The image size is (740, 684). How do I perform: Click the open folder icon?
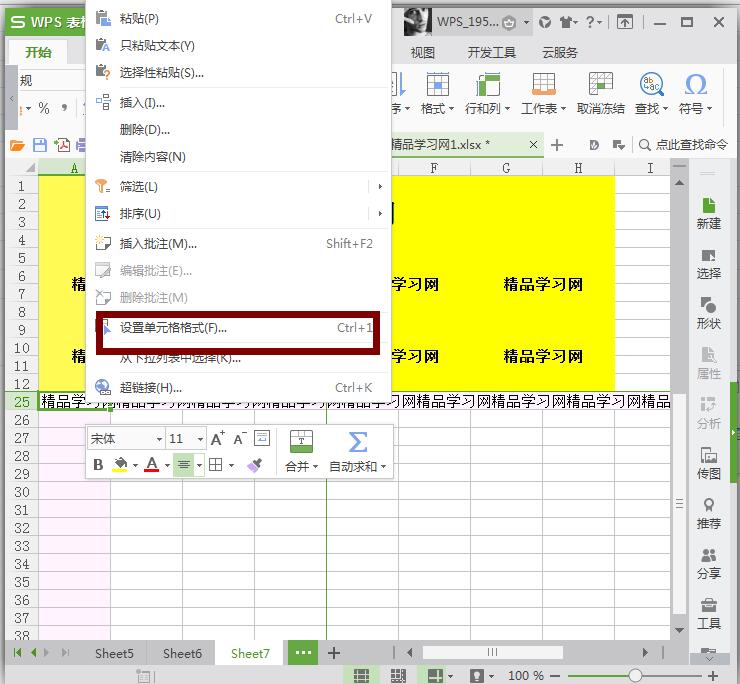[17, 145]
